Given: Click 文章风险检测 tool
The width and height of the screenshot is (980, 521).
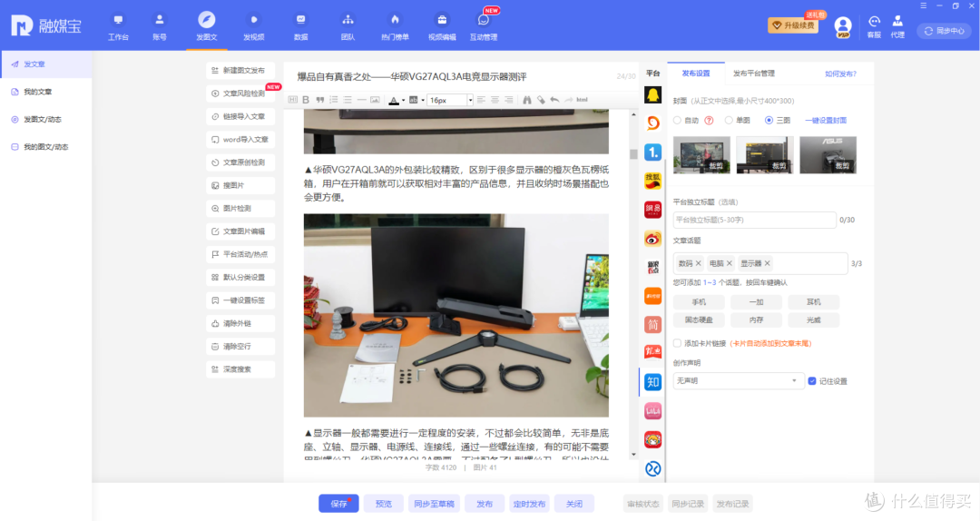Looking at the screenshot, I should click(x=240, y=93).
